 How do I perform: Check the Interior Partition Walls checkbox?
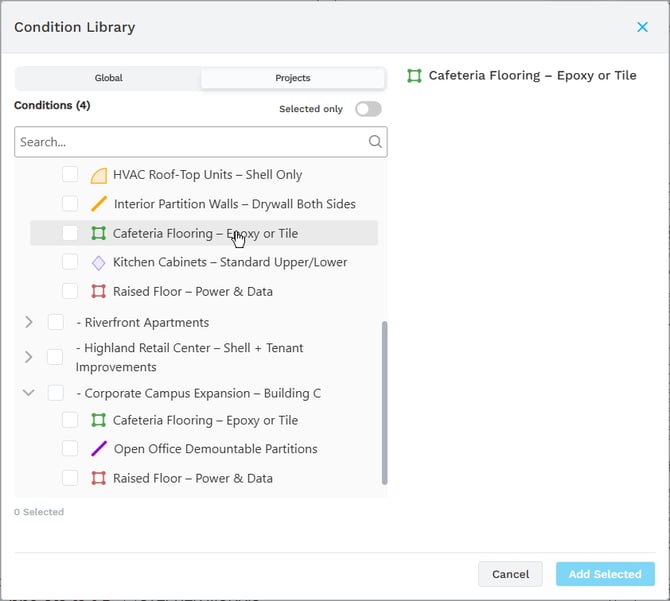point(70,204)
